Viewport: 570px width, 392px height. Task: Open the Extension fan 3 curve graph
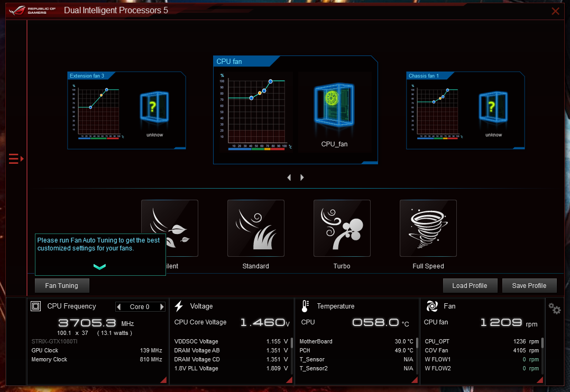pyautogui.click(x=97, y=111)
